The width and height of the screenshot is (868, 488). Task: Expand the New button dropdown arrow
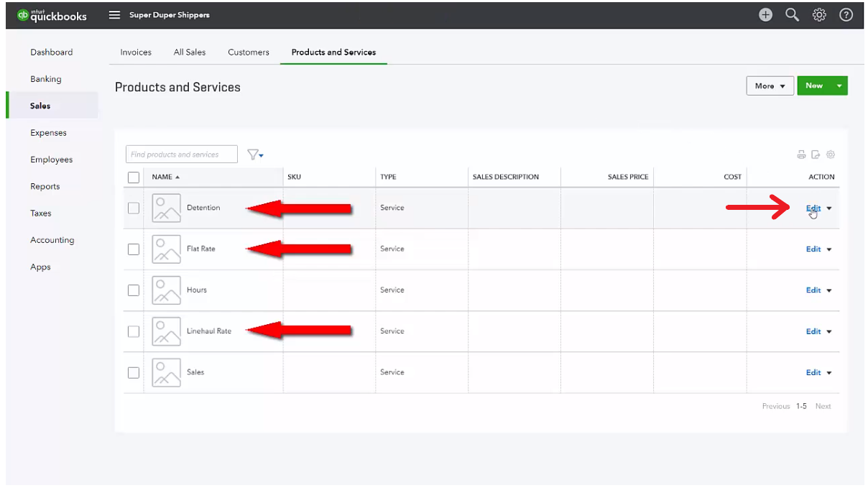click(839, 86)
